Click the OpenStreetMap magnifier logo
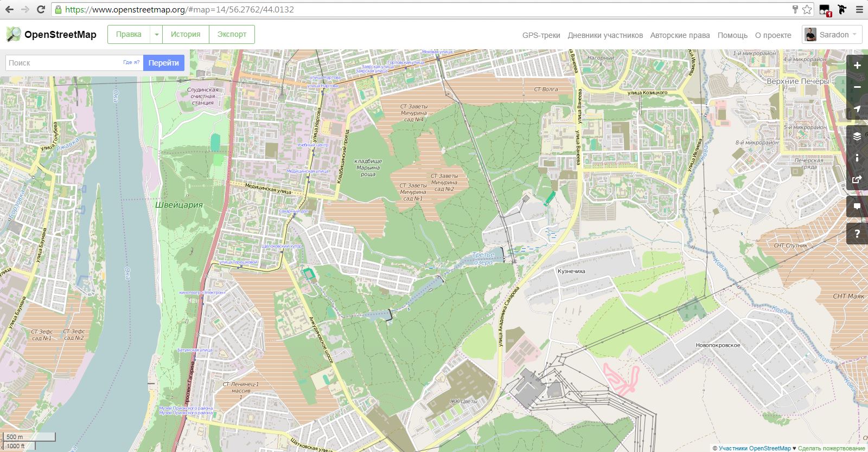This screenshot has width=868, height=452. 13,35
